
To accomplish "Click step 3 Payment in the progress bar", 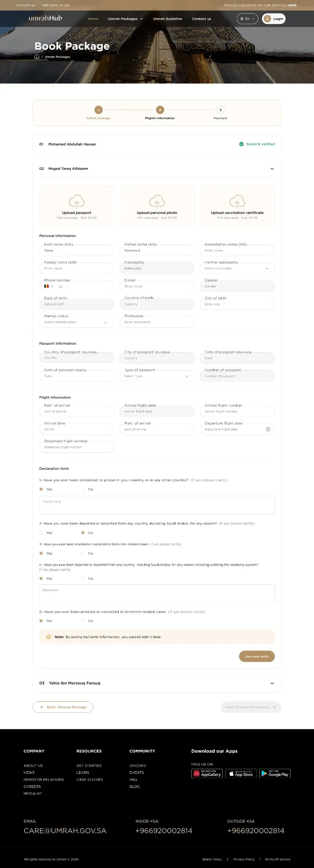I will point(220,110).
